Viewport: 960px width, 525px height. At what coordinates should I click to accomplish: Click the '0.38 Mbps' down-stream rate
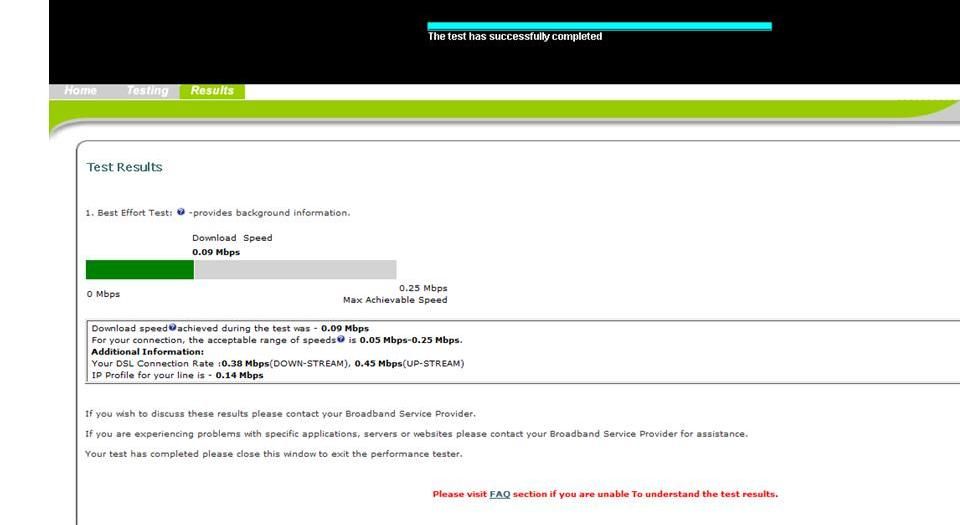(x=246, y=363)
